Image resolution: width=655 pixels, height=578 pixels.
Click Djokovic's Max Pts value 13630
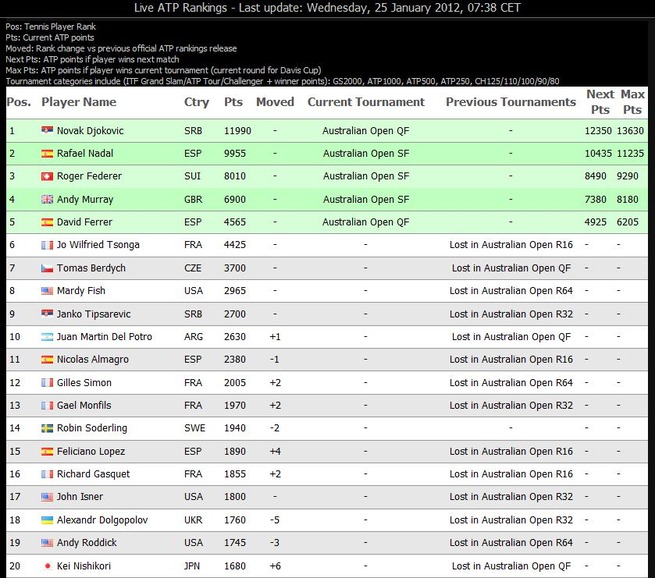630,131
